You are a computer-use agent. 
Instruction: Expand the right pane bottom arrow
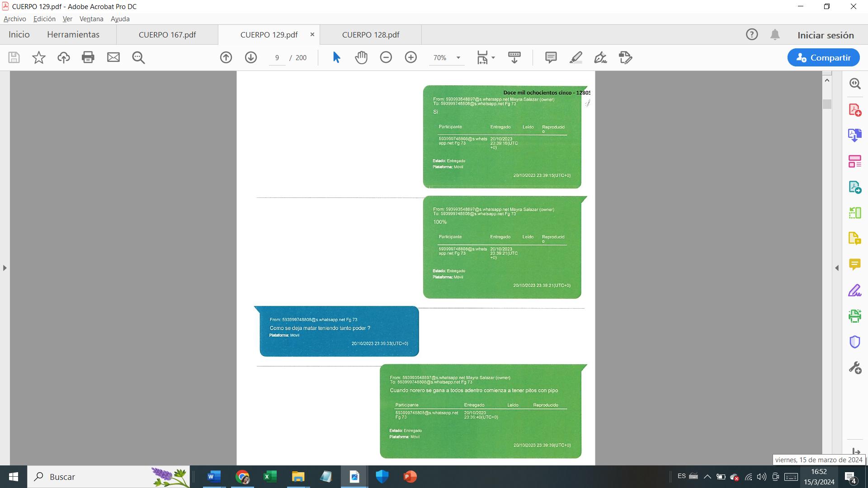[856, 452]
